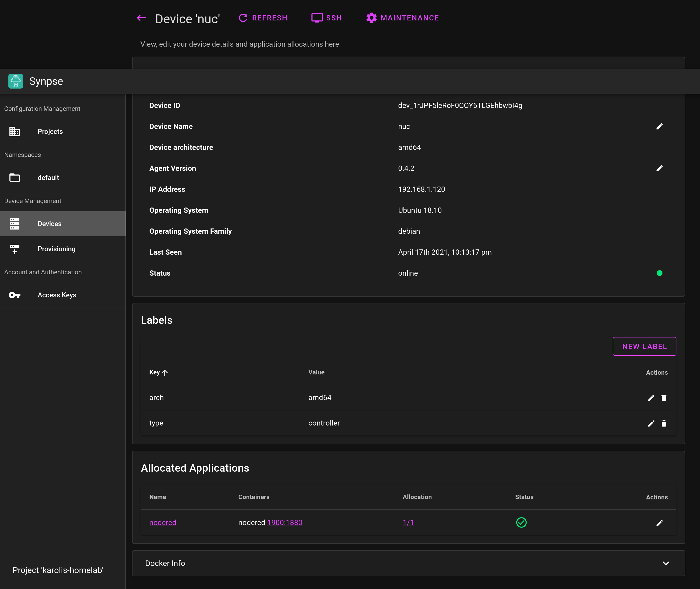Image resolution: width=700 pixels, height=589 pixels.
Task: Open Access Keys section
Action: tap(57, 295)
